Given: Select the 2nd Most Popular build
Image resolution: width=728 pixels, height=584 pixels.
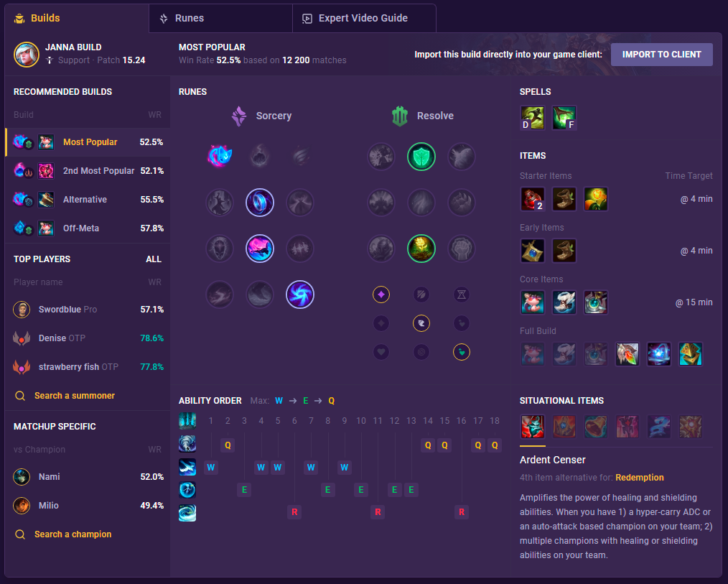Looking at the screenshot, I should coord(88,171).
